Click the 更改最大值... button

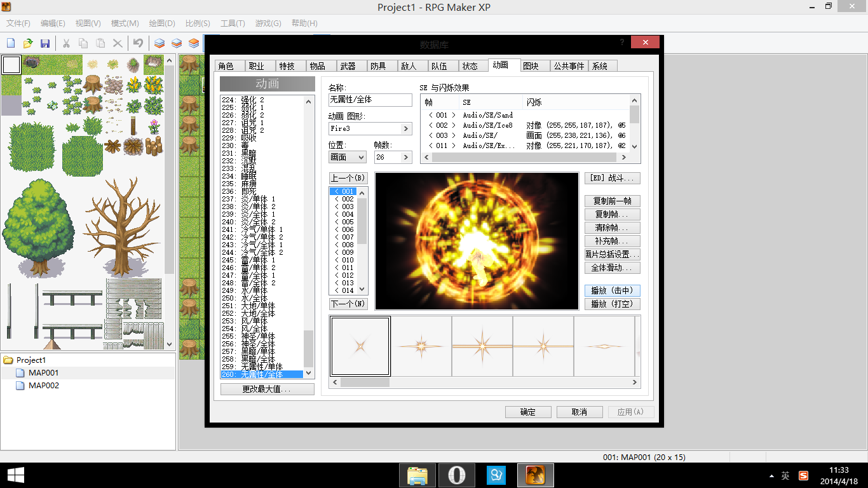coord(267,390)
